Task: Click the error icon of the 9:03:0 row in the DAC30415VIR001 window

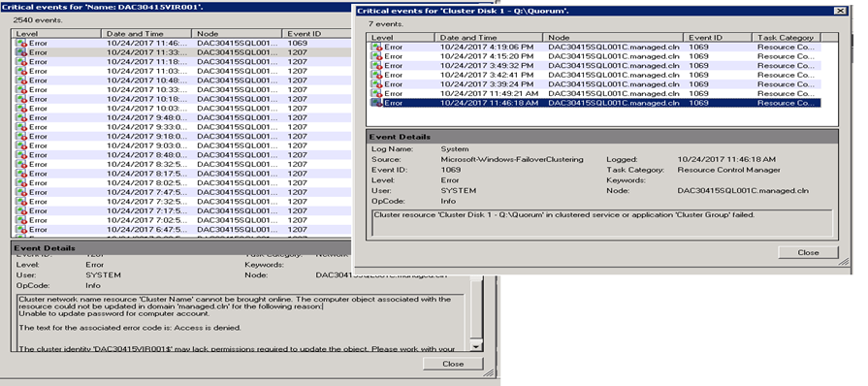Action: (21, 145)
